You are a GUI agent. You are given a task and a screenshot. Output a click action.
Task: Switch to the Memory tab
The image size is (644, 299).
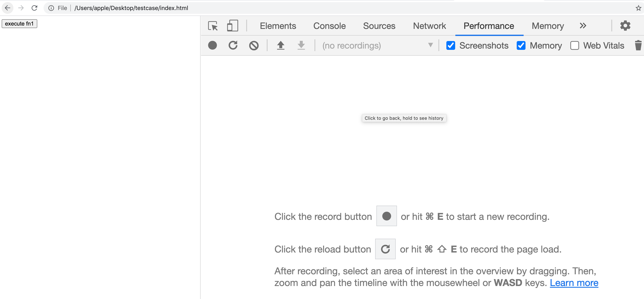click(547, 26)
